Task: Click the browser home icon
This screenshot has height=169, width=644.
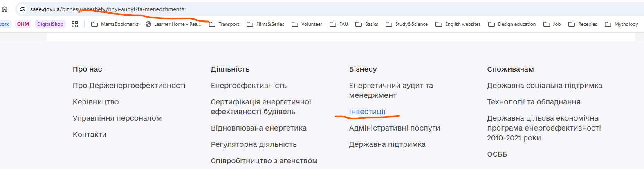Action: click(x=4, y=9)
